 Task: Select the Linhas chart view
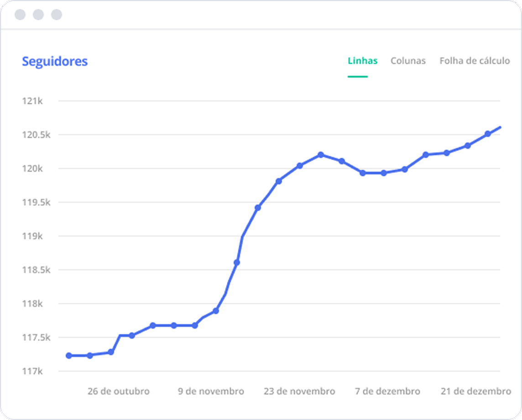pyautogui.click(x=362, y=61)
